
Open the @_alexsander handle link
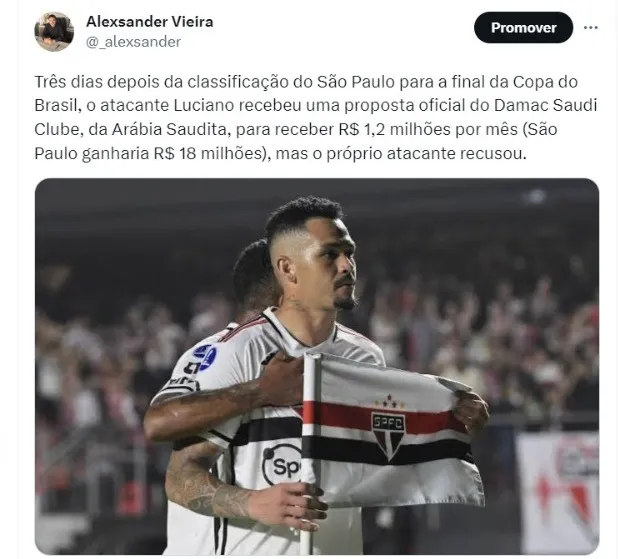point(133,42)
